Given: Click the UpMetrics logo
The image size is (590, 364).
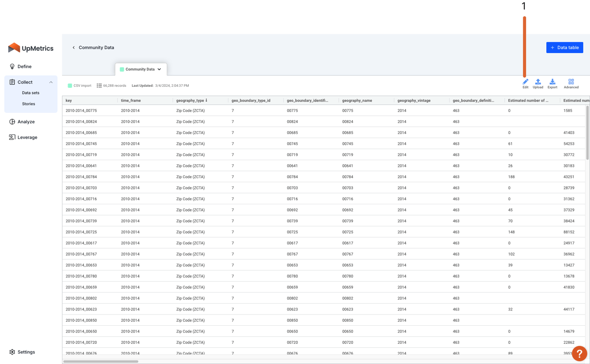Looking at the screenshot, I should pos(31,48).
